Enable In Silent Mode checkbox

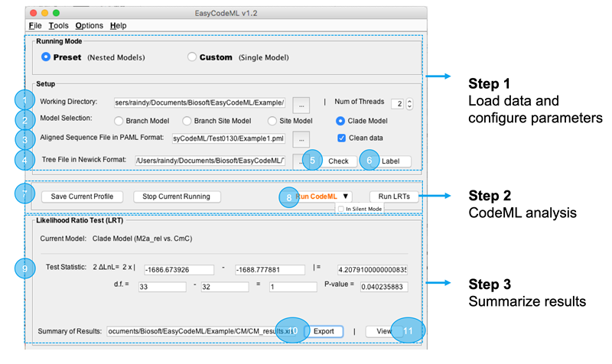pyautogui.click(x=340, y=209)
